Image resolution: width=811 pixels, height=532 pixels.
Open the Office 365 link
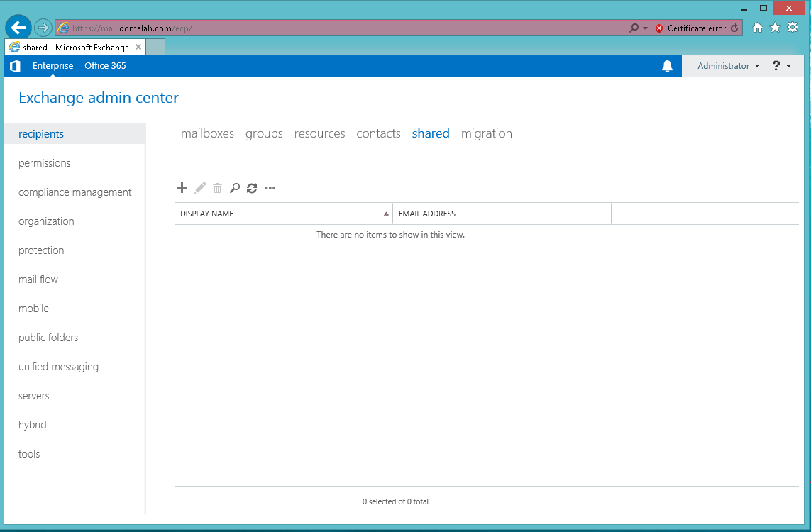[x=105, y=66]
